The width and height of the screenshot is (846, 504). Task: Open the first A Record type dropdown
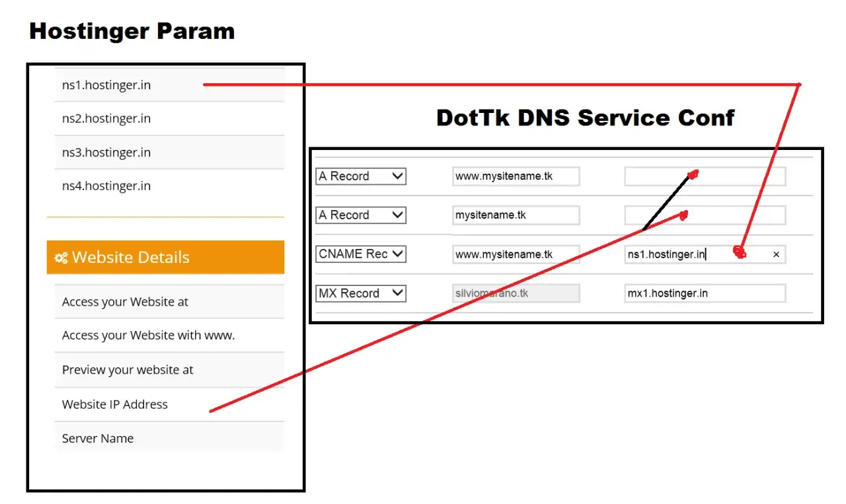click(x=361, y=176)
